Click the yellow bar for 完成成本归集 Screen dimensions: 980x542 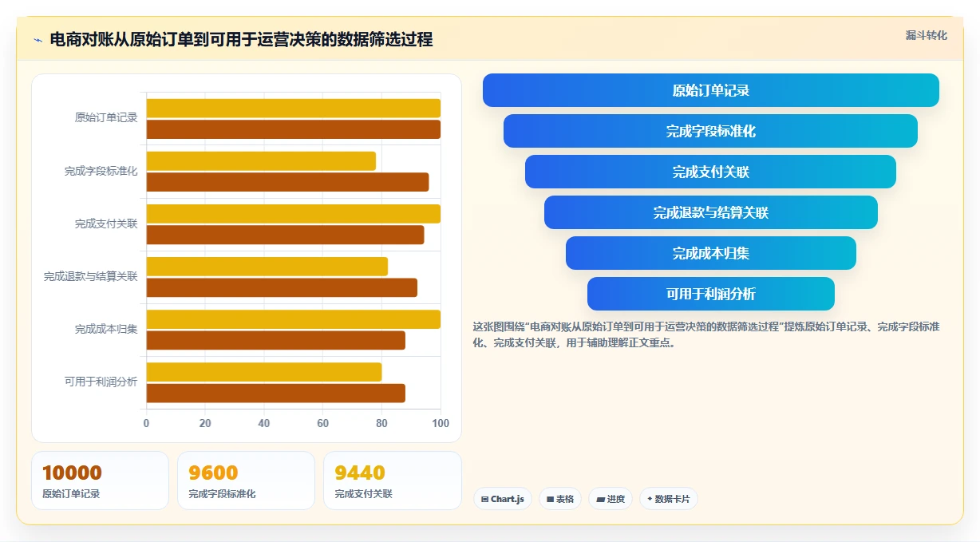pos(293,319)
